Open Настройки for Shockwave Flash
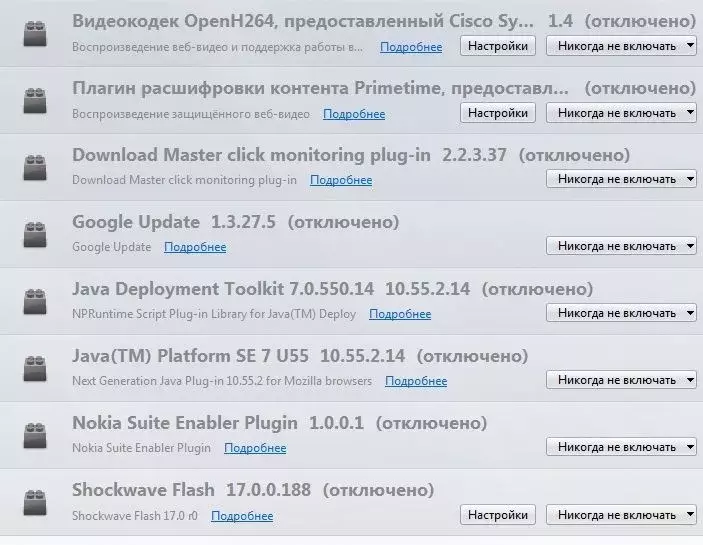Screen dimensions: 703x545 pyautogui.click(x=498, y=515)
